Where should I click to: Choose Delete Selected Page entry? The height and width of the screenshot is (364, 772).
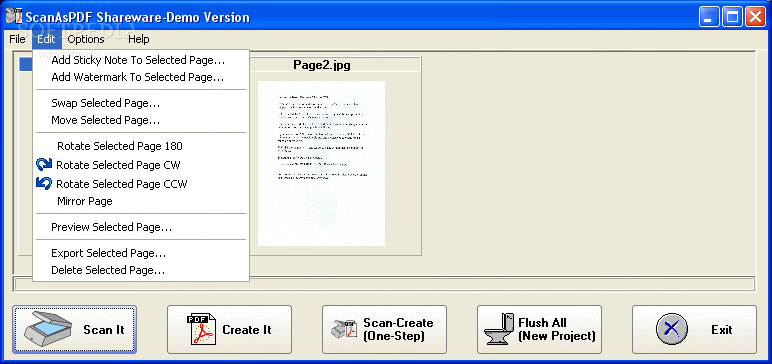(141, 270)
